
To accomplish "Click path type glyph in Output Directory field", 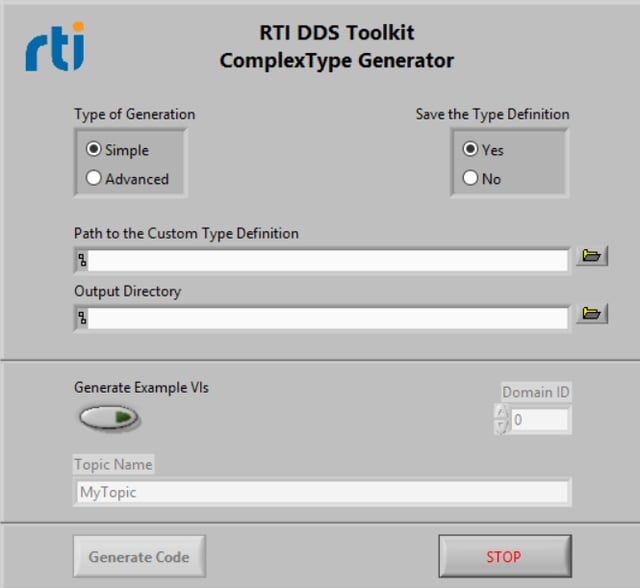I will click(x=82, y=318).
